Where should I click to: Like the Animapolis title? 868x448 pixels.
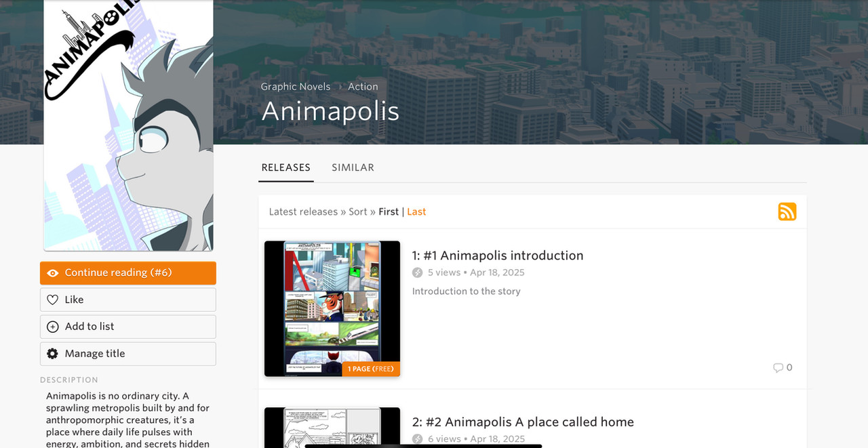pyautogui.click(x=128, y=300)
